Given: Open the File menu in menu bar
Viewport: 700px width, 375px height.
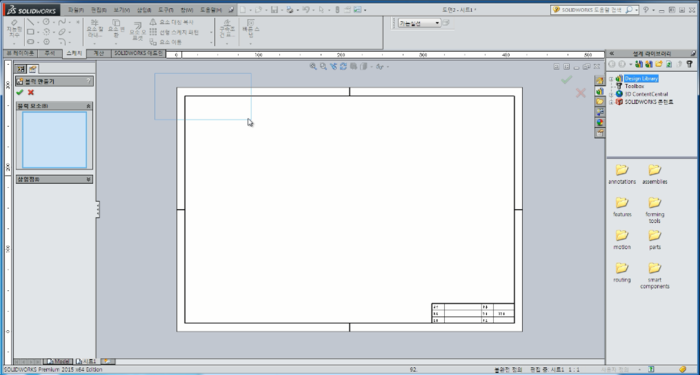Looking at the screenshot, I should [x=76, y=10].
